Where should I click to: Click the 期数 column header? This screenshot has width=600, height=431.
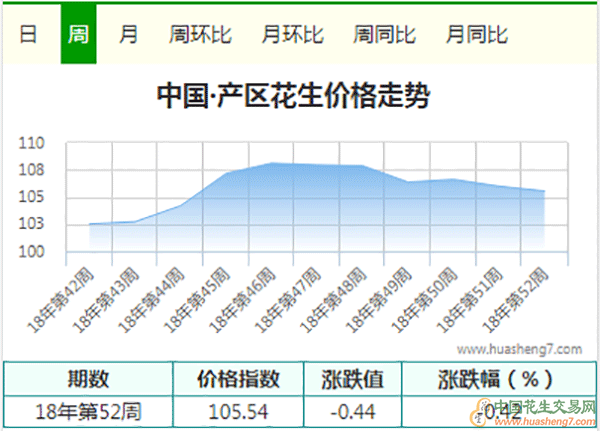point(88,379)
